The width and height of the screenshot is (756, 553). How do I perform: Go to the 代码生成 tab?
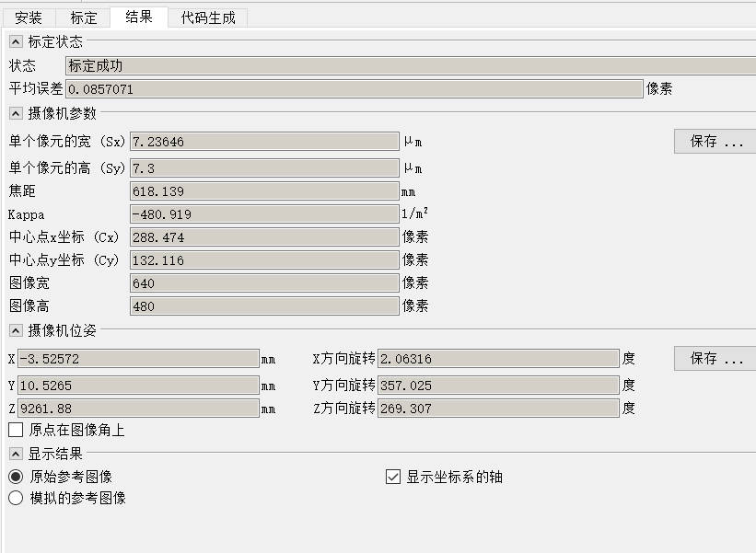point(207,17)
